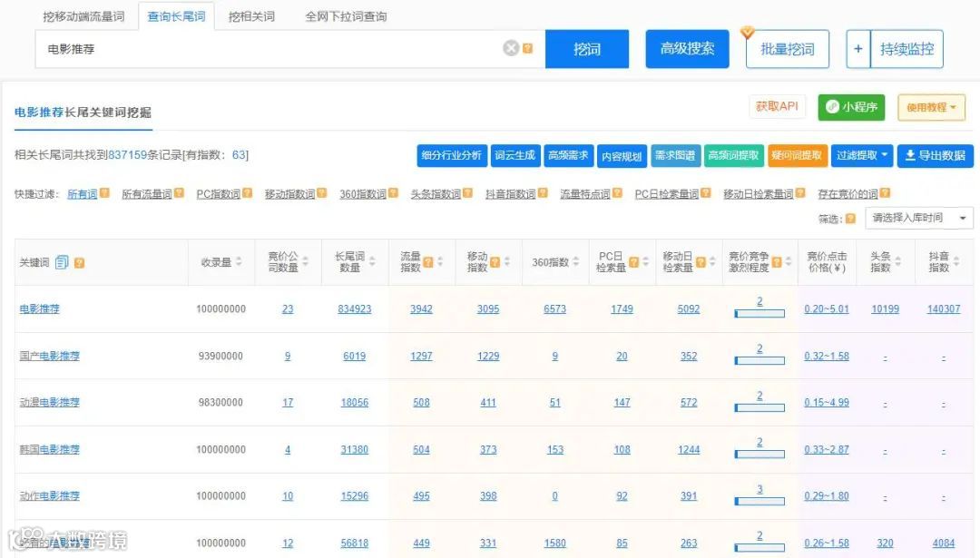Click the help icon next to 筛选

(x=850, y=219)
